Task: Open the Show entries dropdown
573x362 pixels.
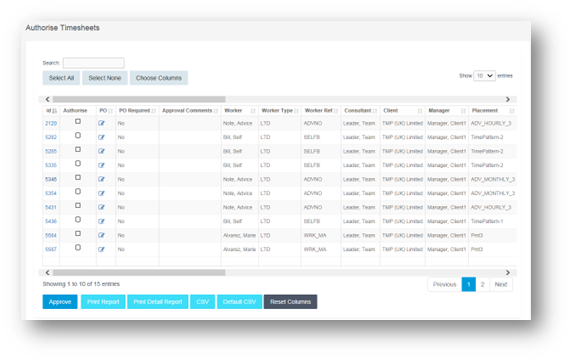Action: click(484, 76)
